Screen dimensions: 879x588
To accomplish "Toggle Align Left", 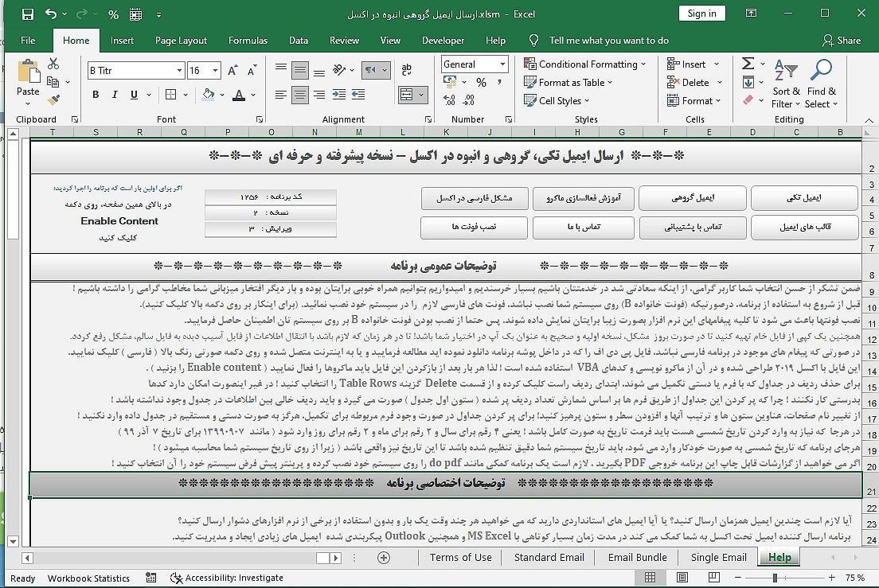I will [x=281, y=95].
